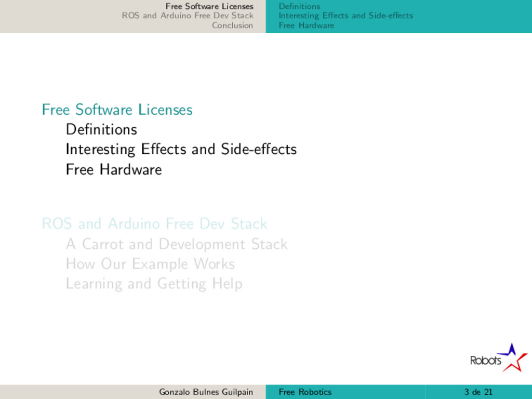The height and width of the screenshot is (399, 532).
Task: Click the 'Free Software Licenses' outline heading
Action: (117, 110)
